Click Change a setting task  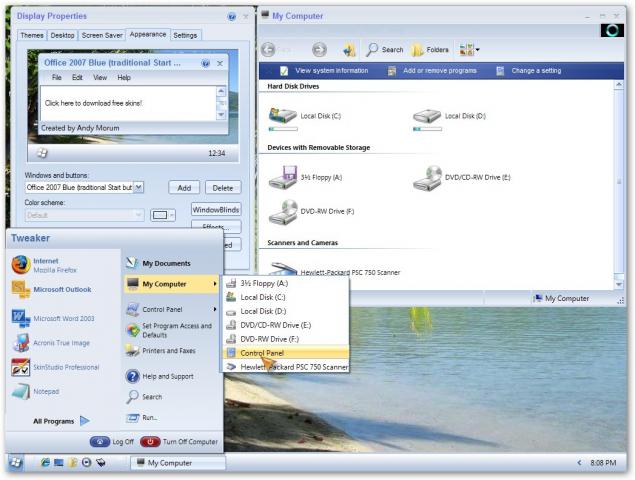[529, 70]
